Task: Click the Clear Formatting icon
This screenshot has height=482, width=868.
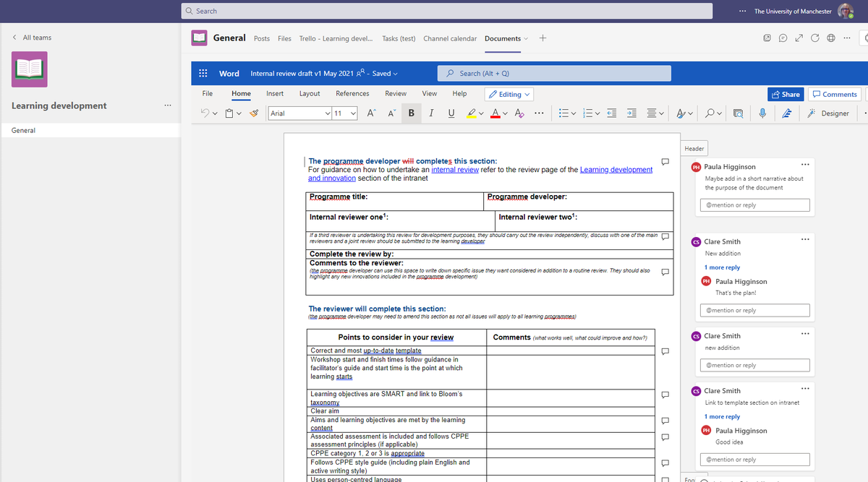Action: coord(519,113)
